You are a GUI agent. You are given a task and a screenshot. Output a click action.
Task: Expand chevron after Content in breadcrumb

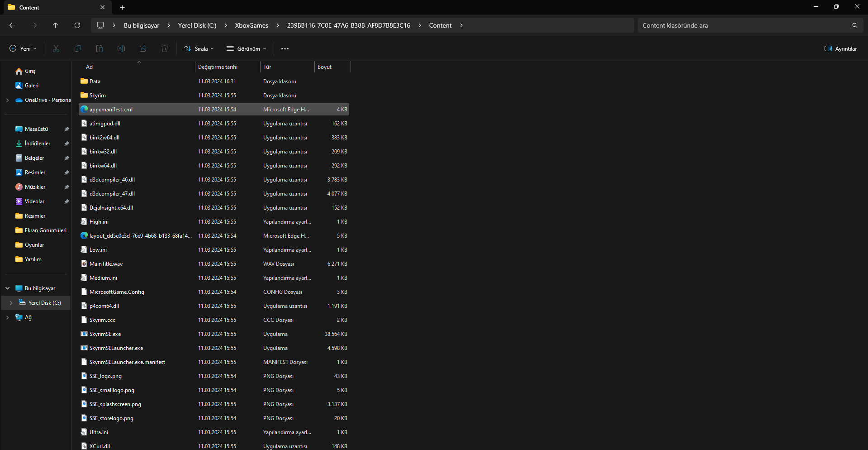tap(461, 25)
